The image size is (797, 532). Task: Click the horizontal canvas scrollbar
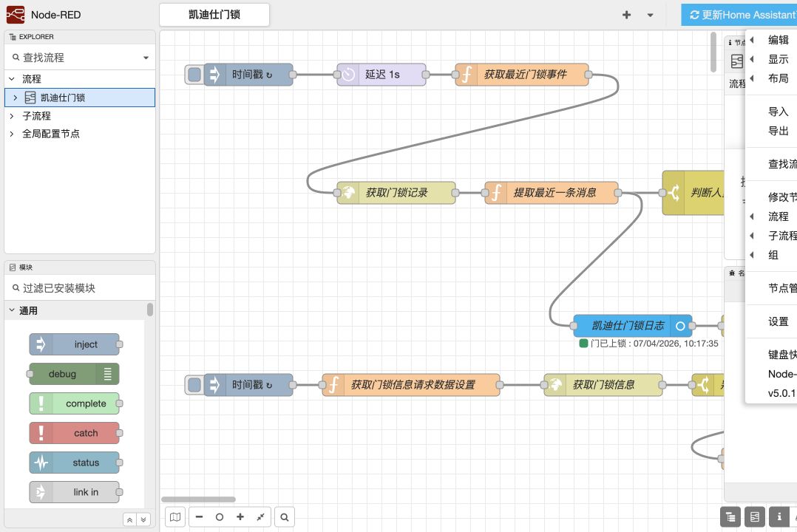click(x=198, y=499)
